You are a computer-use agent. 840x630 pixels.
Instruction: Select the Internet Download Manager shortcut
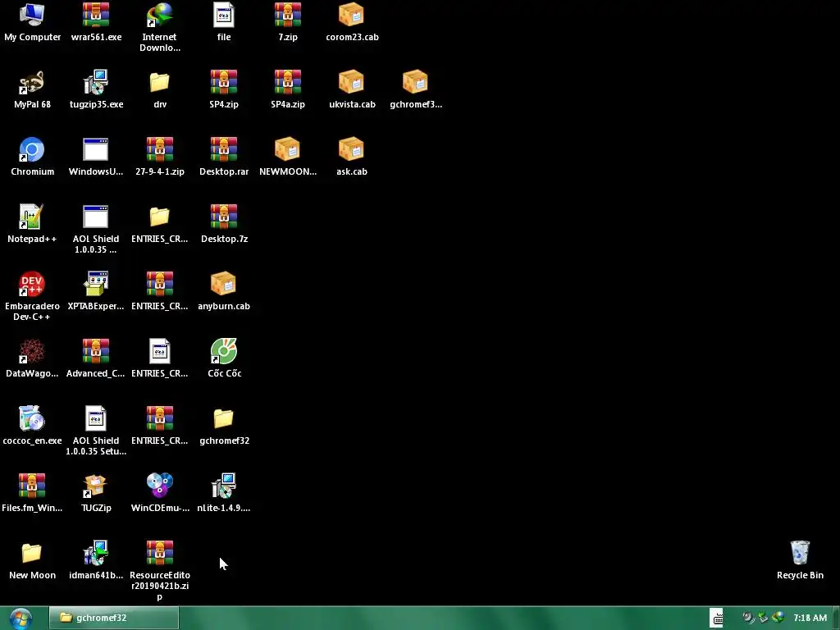click(160, 15)
